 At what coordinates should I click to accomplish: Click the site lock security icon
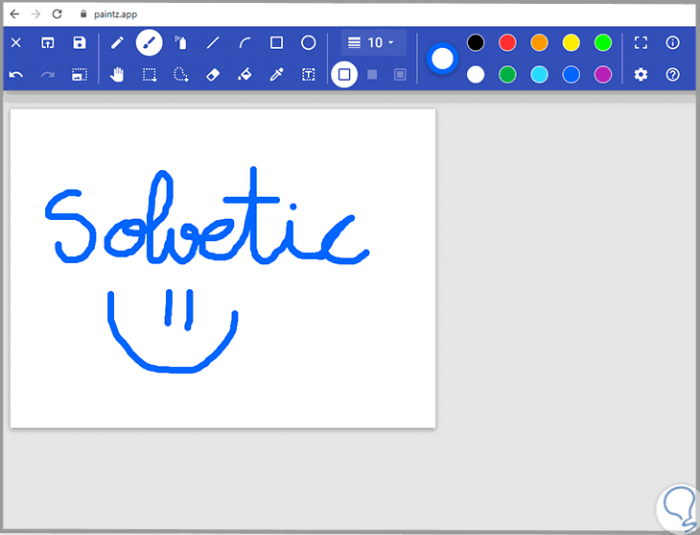[x=83, y=14]
